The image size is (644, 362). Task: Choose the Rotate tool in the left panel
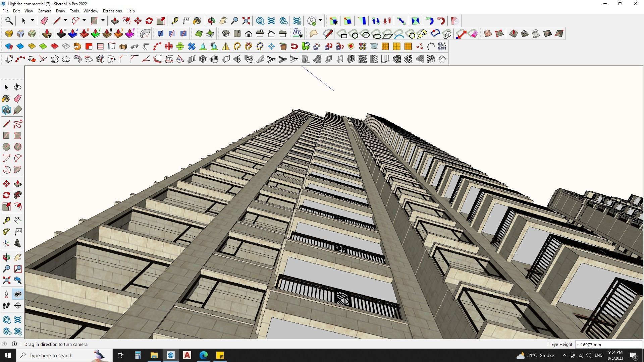[6, 195]
